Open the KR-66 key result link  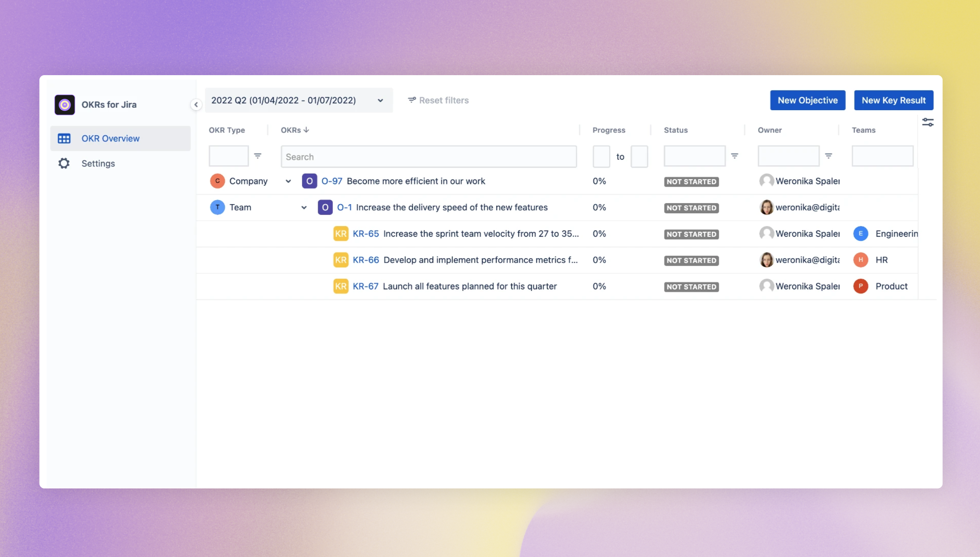pos(366,260)
